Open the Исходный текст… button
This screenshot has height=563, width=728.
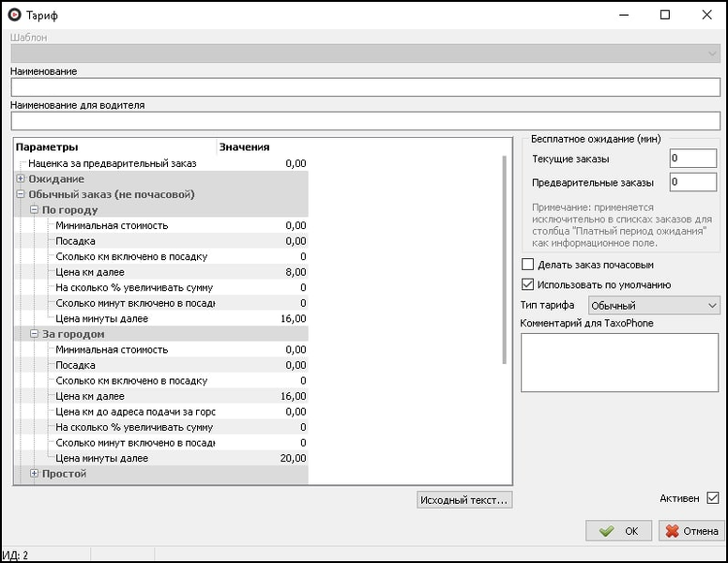[464, 500]
